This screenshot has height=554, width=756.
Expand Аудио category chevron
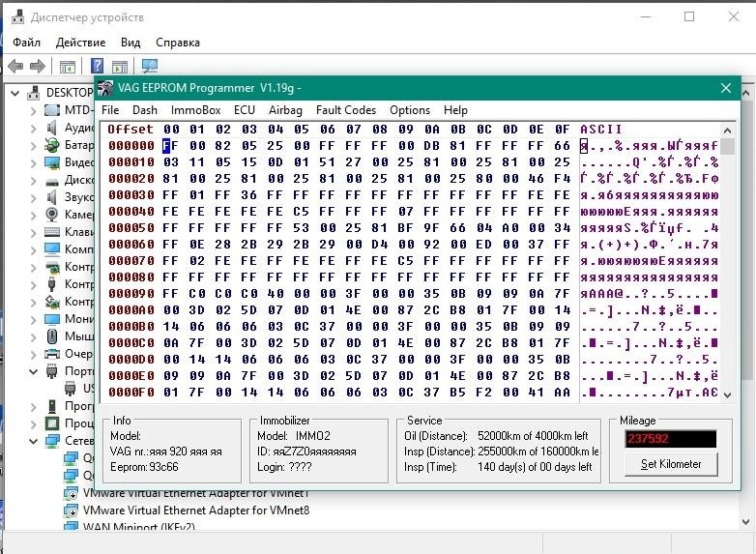click(33, 129)
